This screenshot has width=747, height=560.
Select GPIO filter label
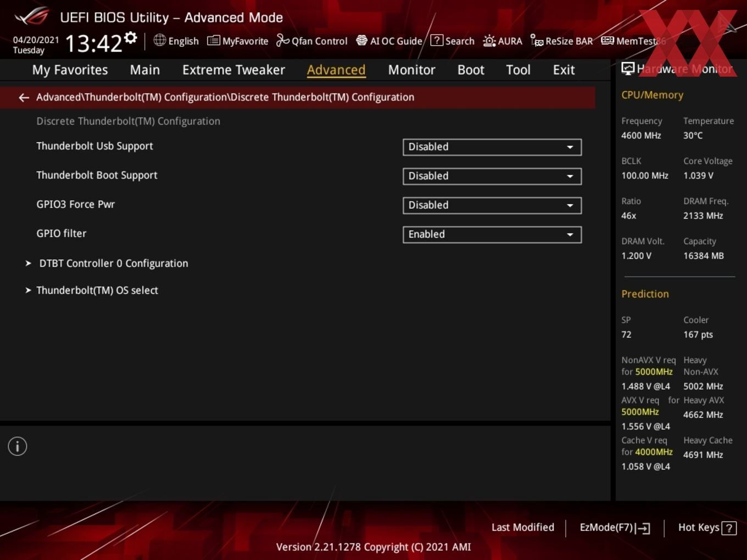61,233
